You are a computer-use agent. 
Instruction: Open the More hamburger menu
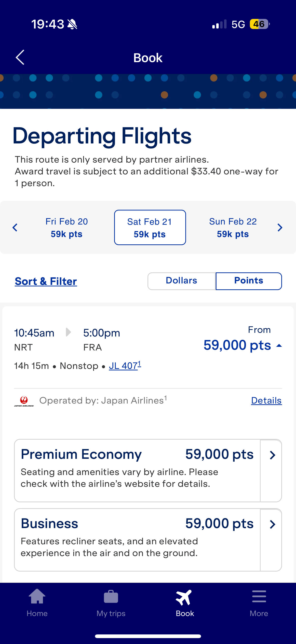(259, 597)
